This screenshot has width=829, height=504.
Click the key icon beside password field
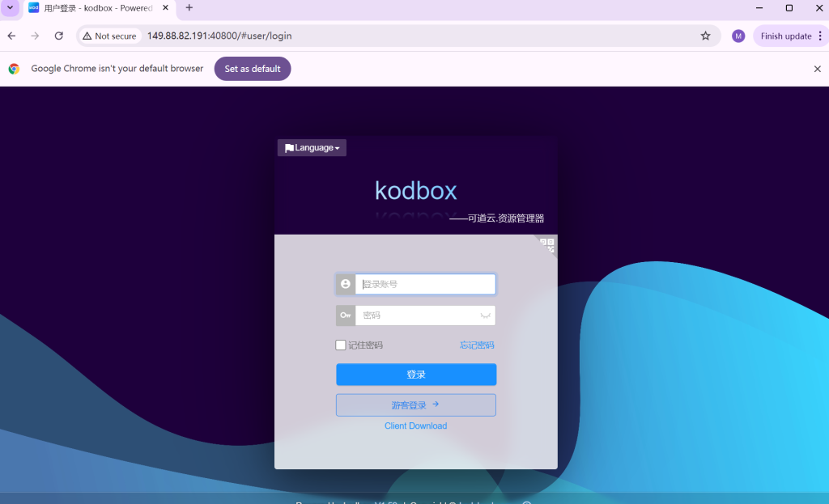(346, 316)
